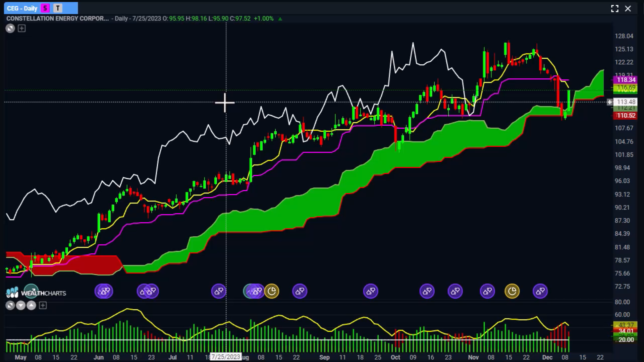
Task: Click the 118.34 magenta price label
Action: pyautogui.click(x=626, y=80)
